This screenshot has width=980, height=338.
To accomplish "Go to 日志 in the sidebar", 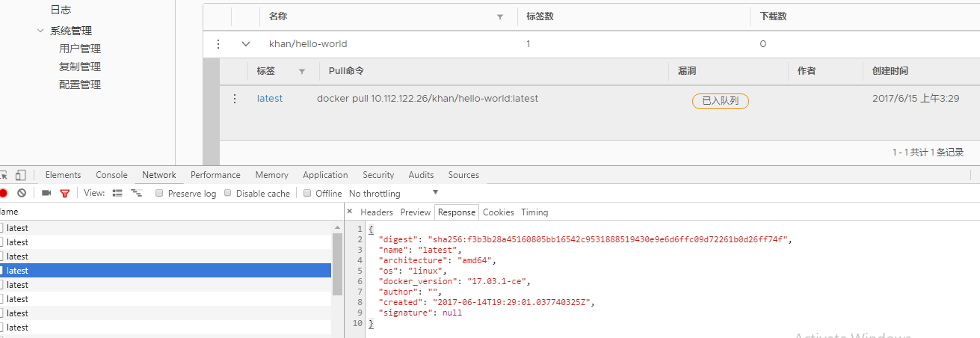I will [x=61, y=10].
